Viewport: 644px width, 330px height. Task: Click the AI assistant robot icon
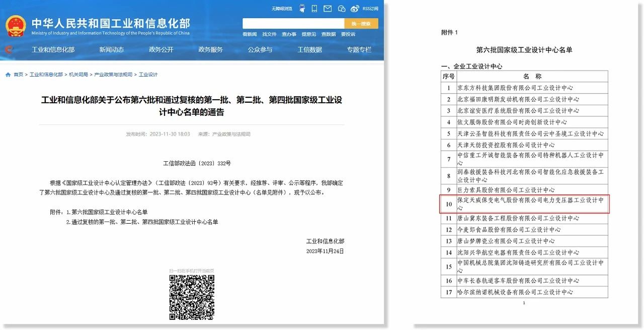point(302,9)
